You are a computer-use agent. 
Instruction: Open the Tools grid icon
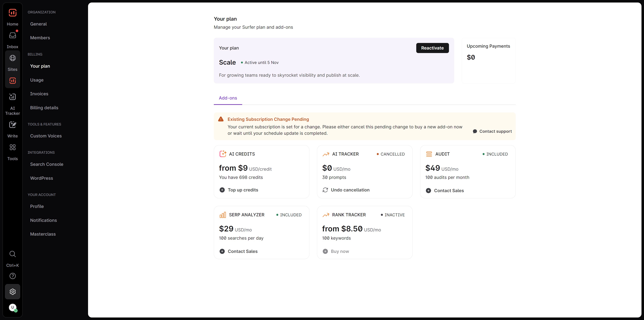pyautogui.click(x=13, y=147)
